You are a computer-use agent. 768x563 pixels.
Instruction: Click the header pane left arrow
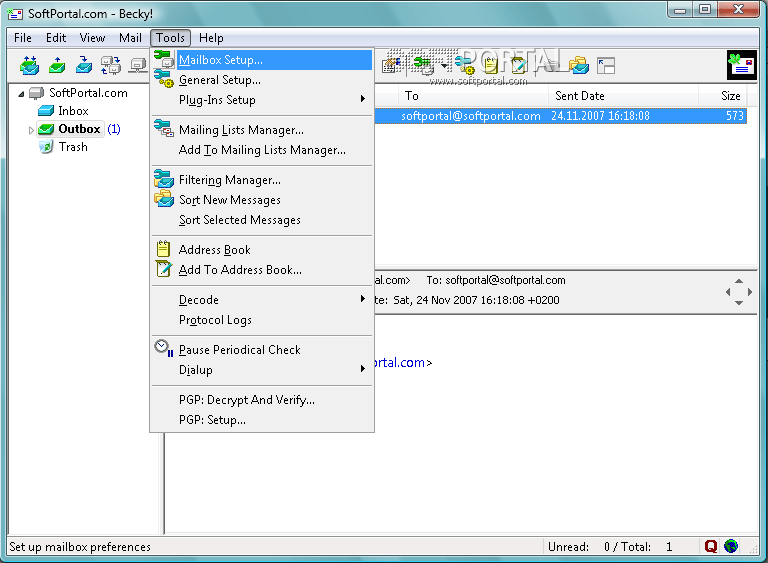pyautogui.click(x=728, y=292)
